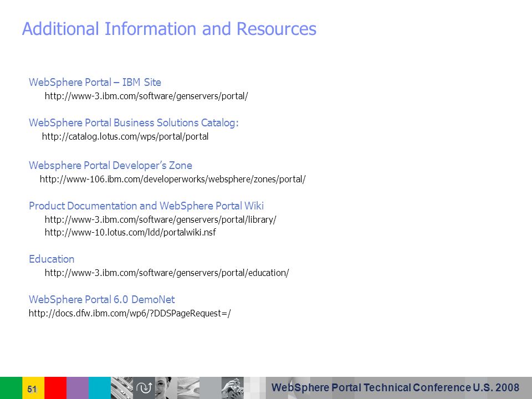The height and width of the screenshot is (399, 532).
Task: Open the www-3.ibm.com genservers/portal/ URL
Action: (146, 96)
